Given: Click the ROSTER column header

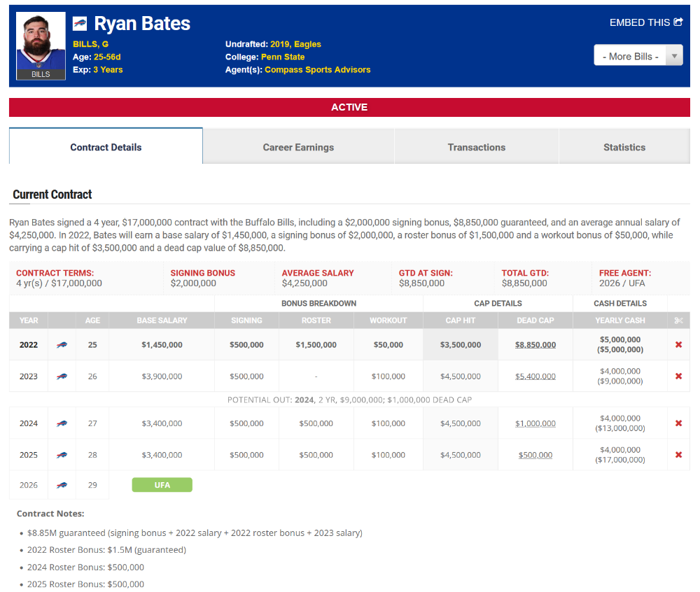Looking at the screenshot, I should point(316,320).
